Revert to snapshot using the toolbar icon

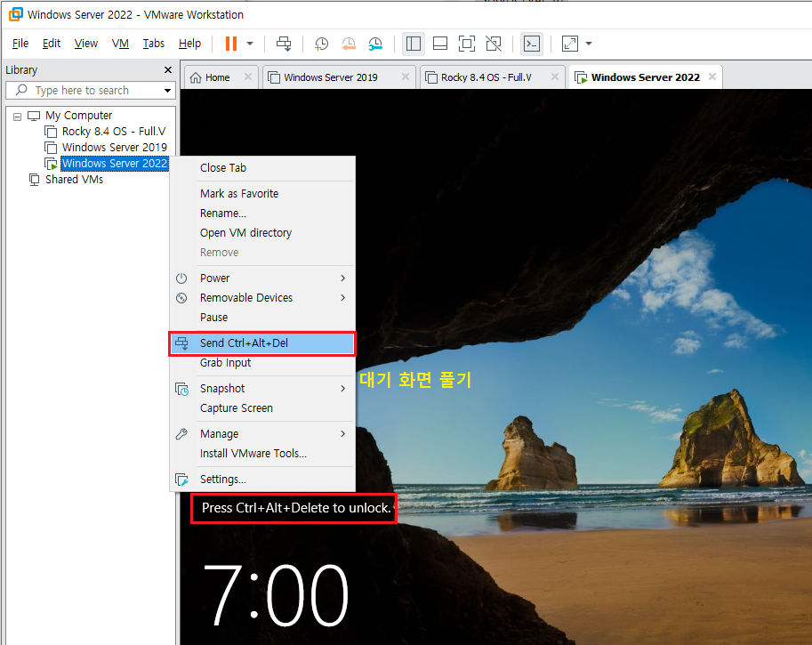[349, 44]
